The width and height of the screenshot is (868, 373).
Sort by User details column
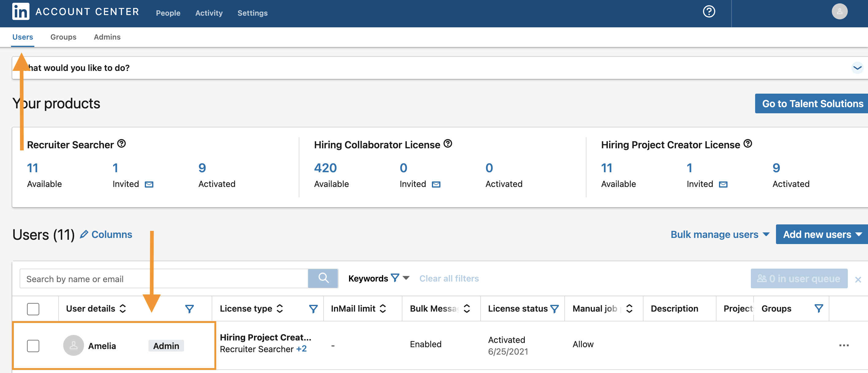click(123, 309)
